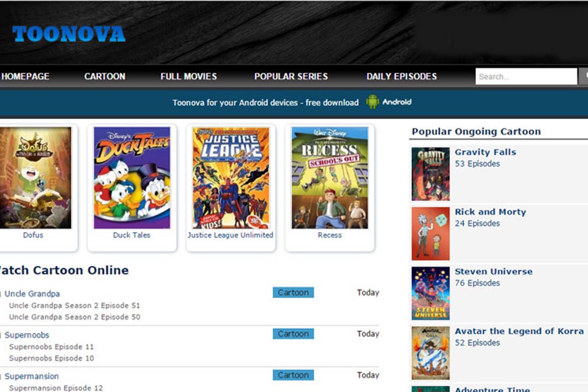The image size is (588, 392).
Task: Open the Uncle Grandpa series link
Action: (32, 293)
